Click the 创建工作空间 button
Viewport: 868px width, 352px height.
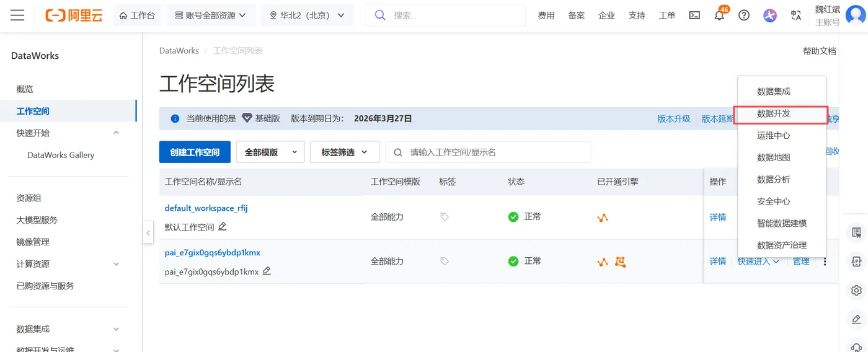click(195, 152)
